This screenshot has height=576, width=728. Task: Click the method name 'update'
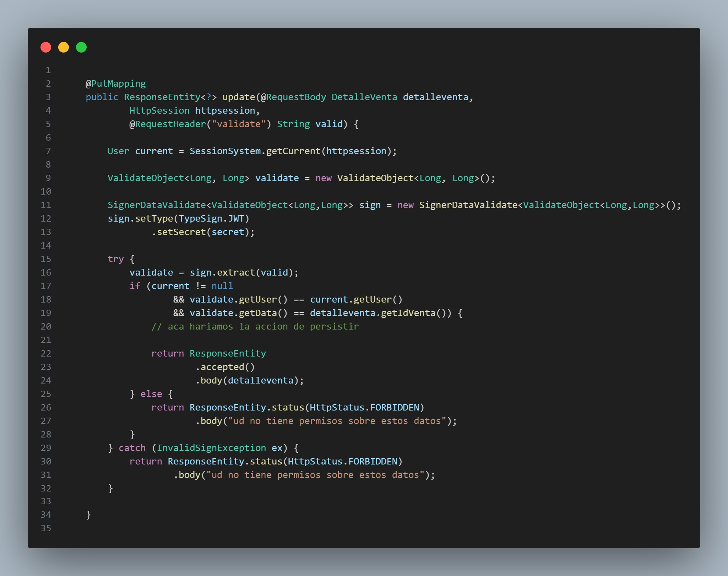[239, 97]
